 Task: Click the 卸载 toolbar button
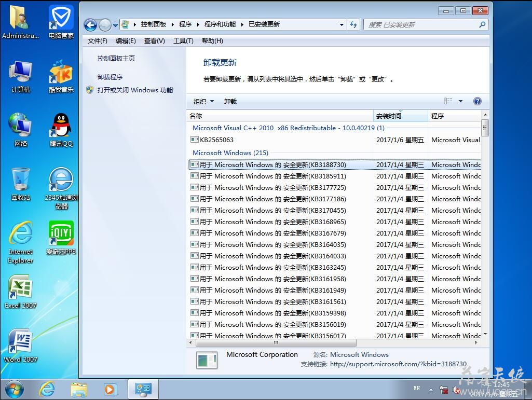230,102
